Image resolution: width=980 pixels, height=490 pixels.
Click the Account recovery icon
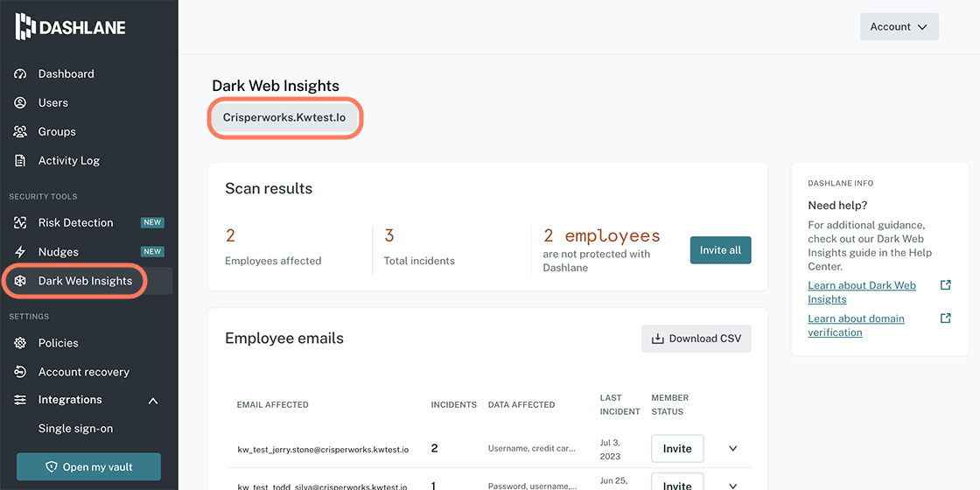[21, 372]
